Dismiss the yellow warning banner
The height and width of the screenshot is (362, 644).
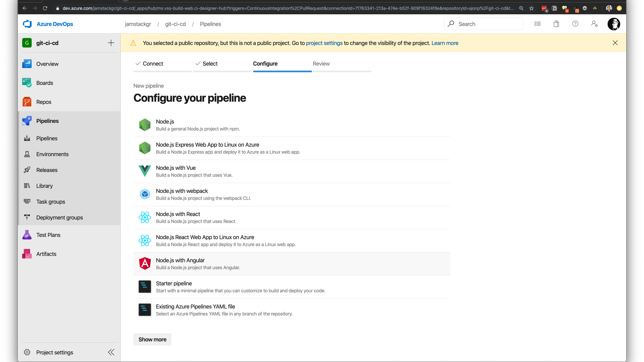[x=615, y=43]
